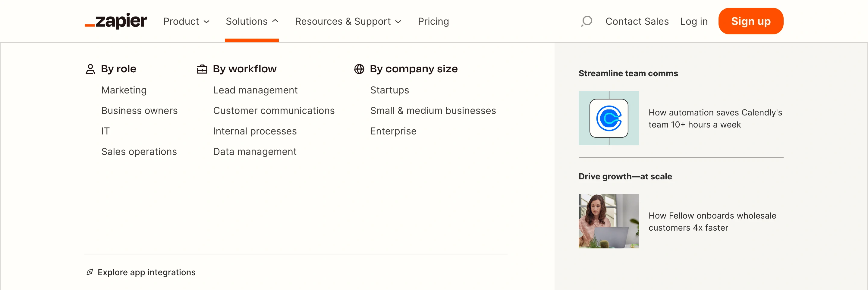The height and width of the screenshot is (290, 868).
Task: Click the Log in link
Action: point(693,21)
